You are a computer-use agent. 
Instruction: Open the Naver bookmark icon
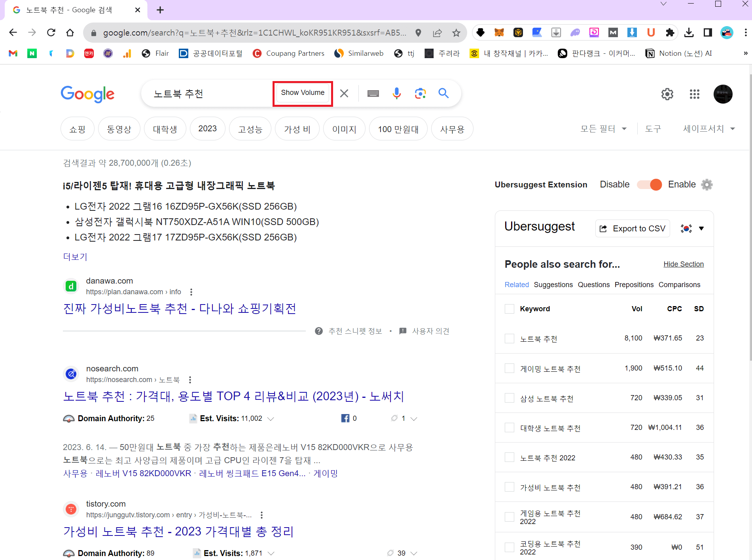32,53
